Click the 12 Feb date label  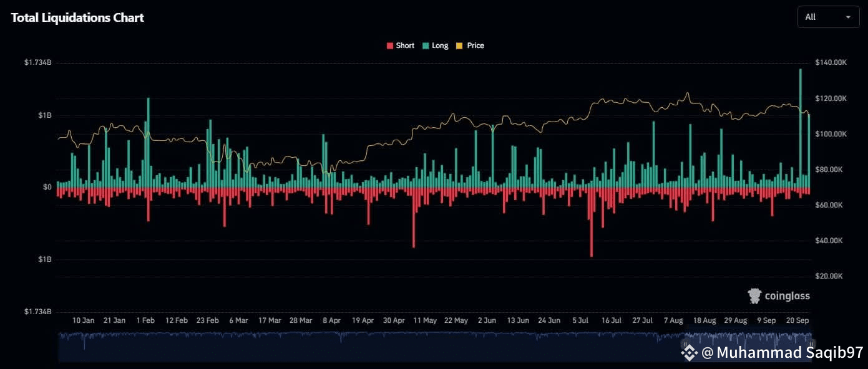click(177, 320)
